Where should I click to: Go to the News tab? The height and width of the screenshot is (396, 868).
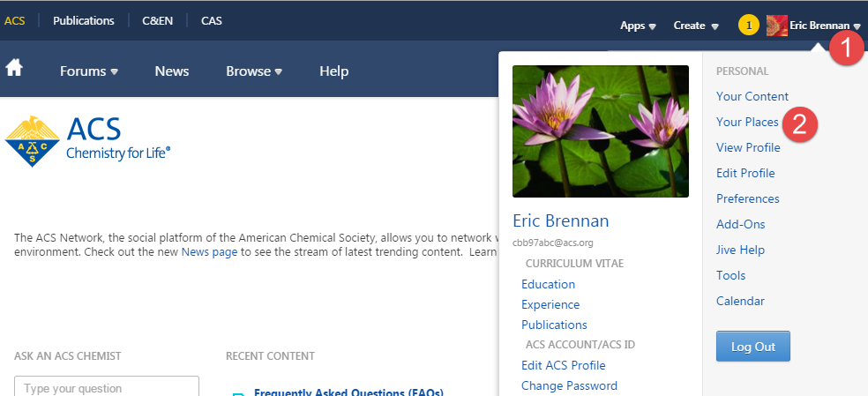(172, 71)
